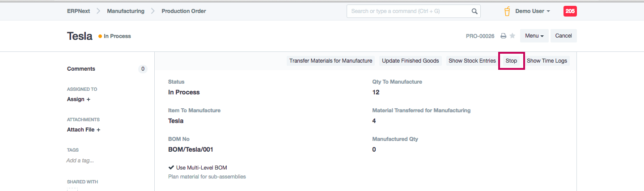The width and height of the screenshot is (644, 191).
Task: Show Stock Entries for this order
Action: click(x=472, y=61)
